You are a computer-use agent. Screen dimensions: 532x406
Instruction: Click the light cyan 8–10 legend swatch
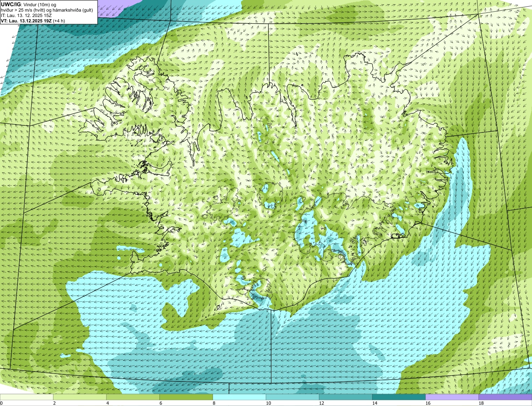click(x=240, y=397)
